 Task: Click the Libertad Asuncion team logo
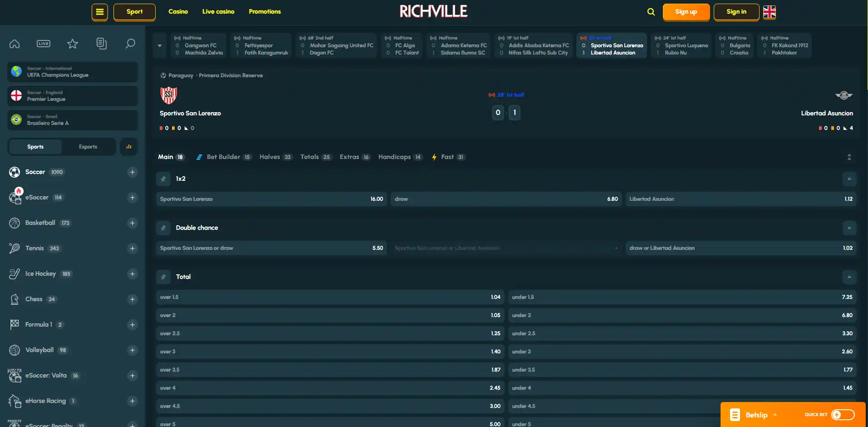pyautogui.click(x=844, y=95)
